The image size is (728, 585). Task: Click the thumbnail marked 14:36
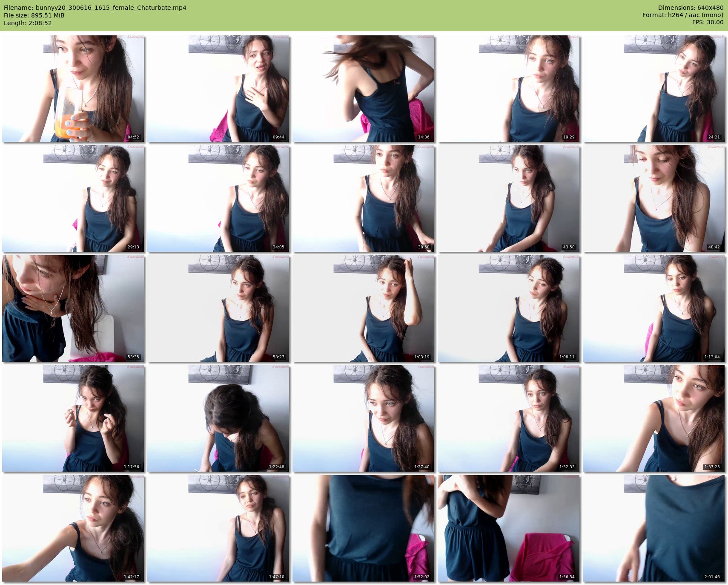(x=364, y=89)
